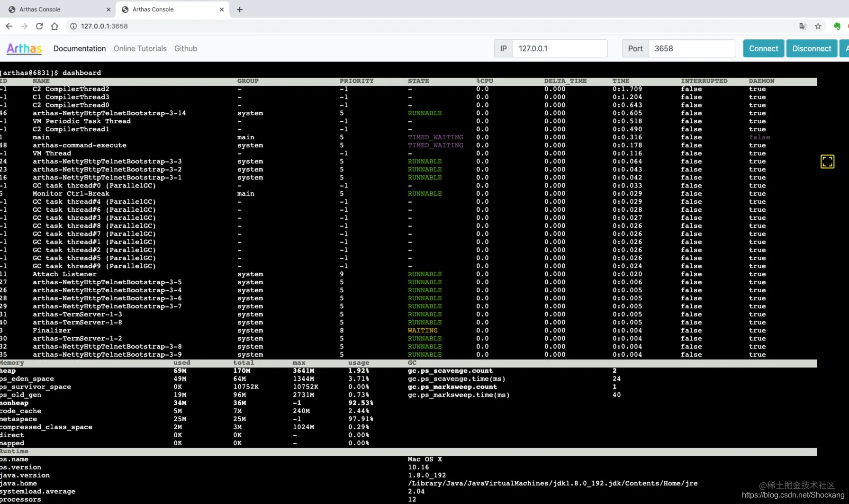Image resolution: width=849 pixels, height=504 pixels.
Task: Click the dashboard command text at prompt
Action: coord(81,73)
